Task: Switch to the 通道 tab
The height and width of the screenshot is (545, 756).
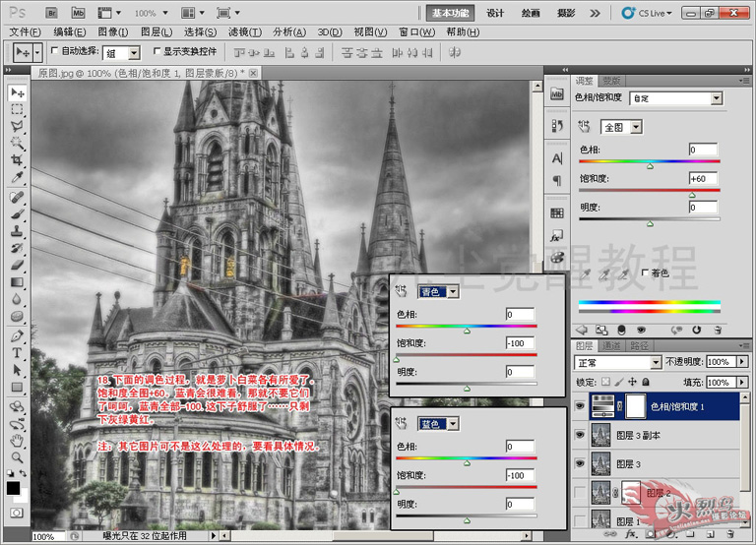Action: click(x=611, y=345)
